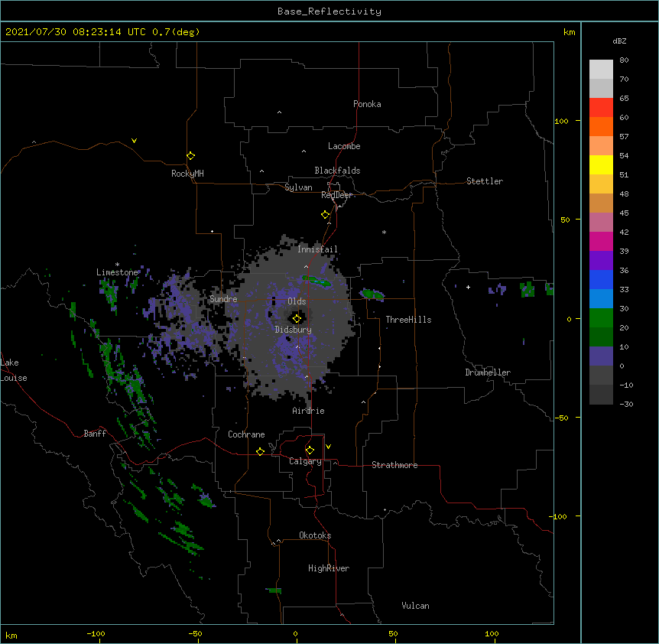Viewport: 659px width, 644px height.
Task: Click the Airdrie city label
Action: coord(309,411)
